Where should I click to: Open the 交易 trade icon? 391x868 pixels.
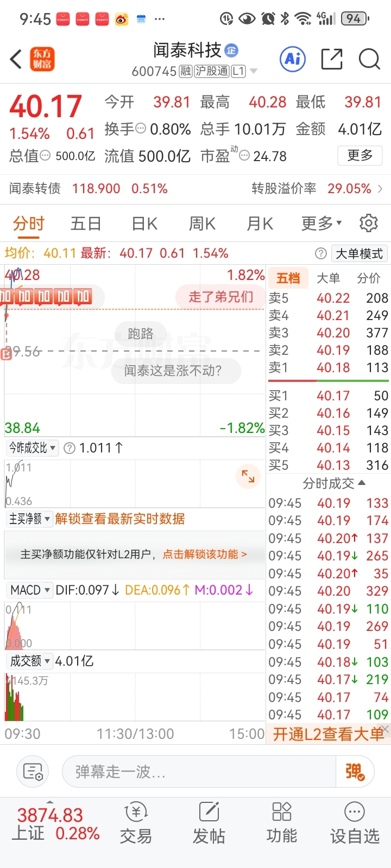click(136, 824)
